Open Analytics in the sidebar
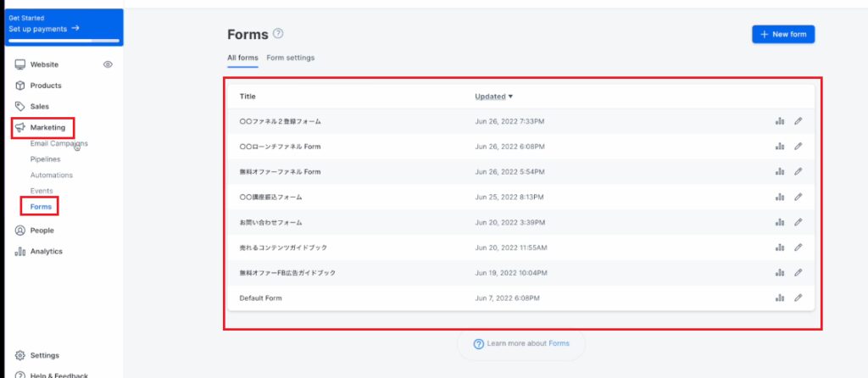 [39, 251]
